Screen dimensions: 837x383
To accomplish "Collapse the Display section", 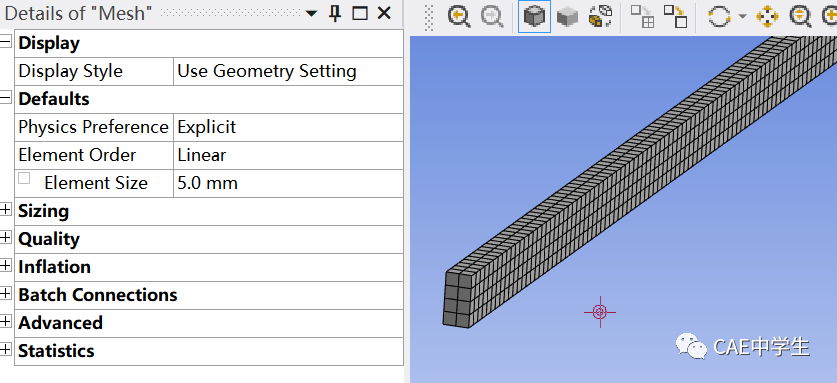I will (x=6, y=43).
